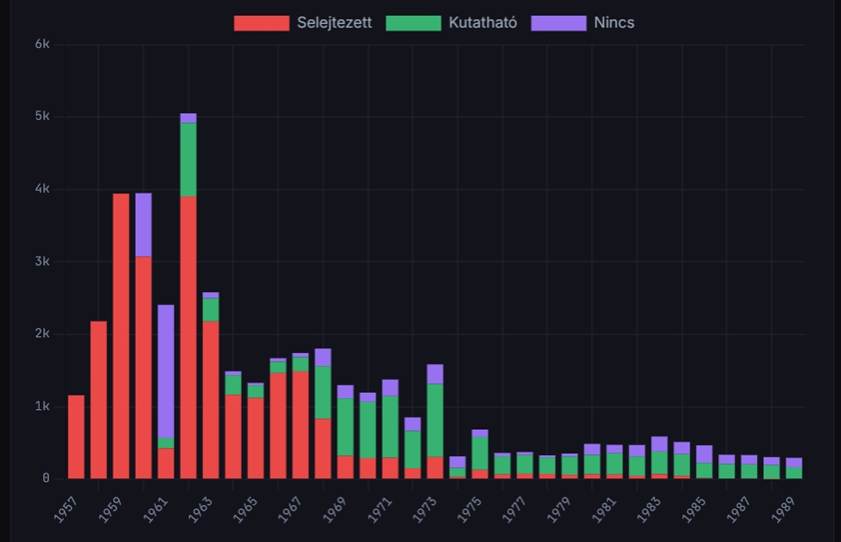Click the x-axis label 1975
This screenshot has height=542, width=841.
470,510
